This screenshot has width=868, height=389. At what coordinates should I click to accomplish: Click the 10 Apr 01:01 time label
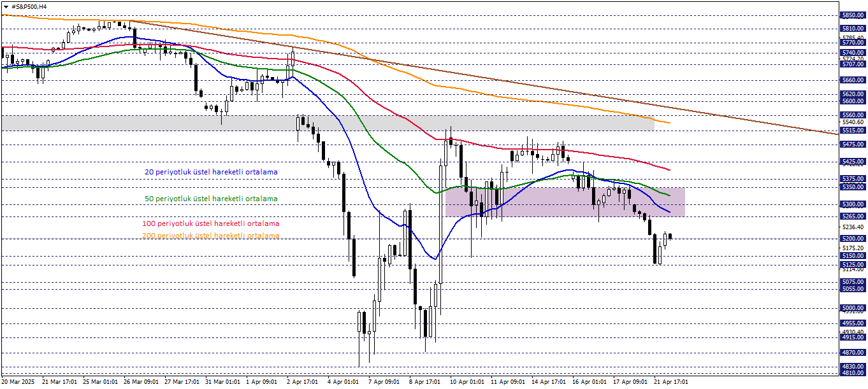(468, 383)
